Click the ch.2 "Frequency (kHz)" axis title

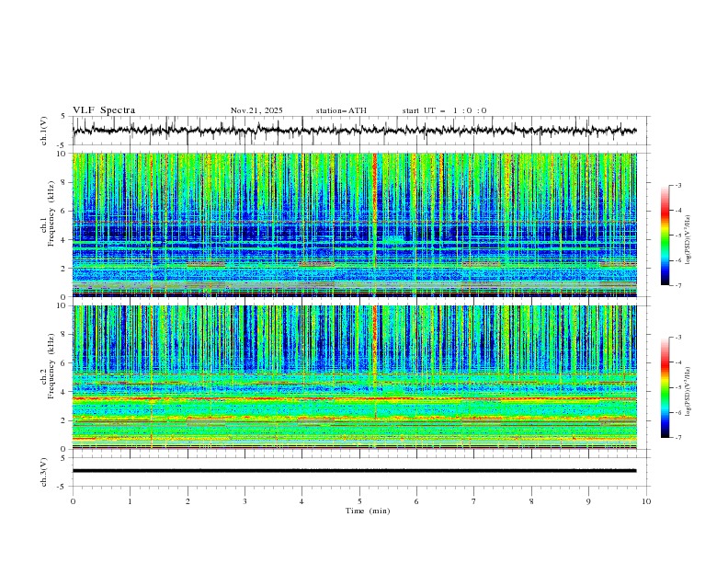[x=51, y=365]
